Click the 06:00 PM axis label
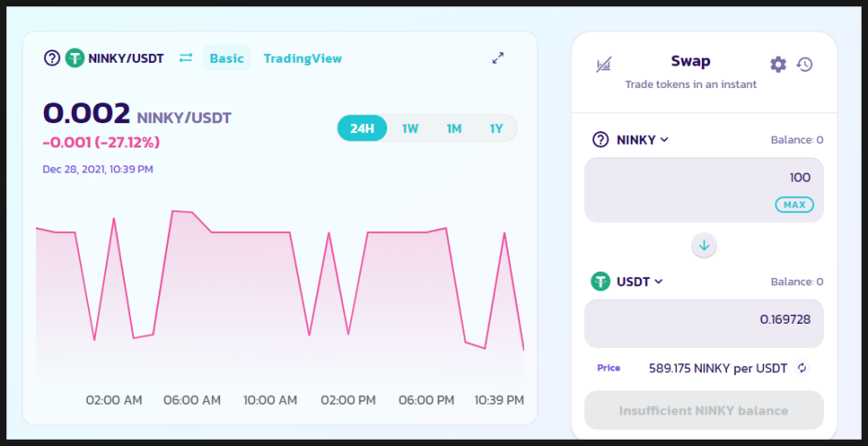 426,400
